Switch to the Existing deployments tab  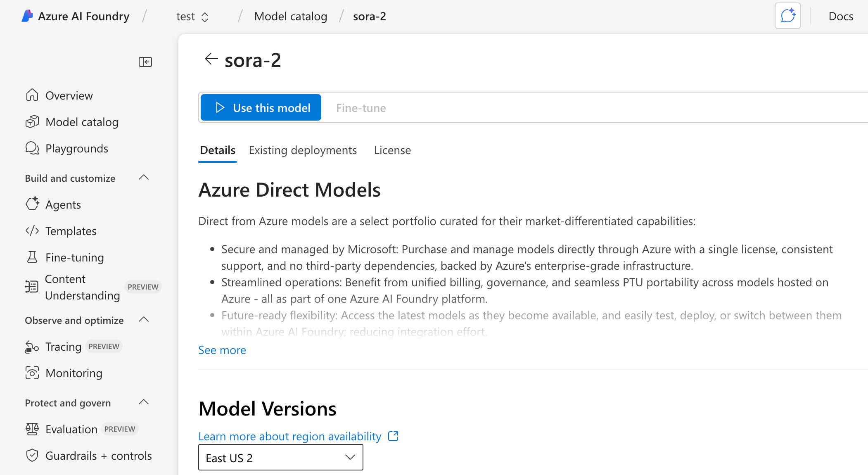click(x=303, y=150)
